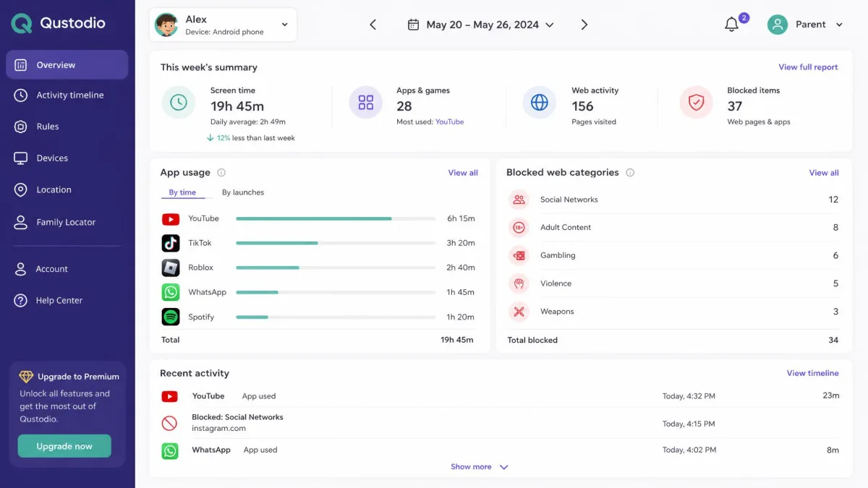Click View all in App usage
868x488 pixels.
click(463, 173)
